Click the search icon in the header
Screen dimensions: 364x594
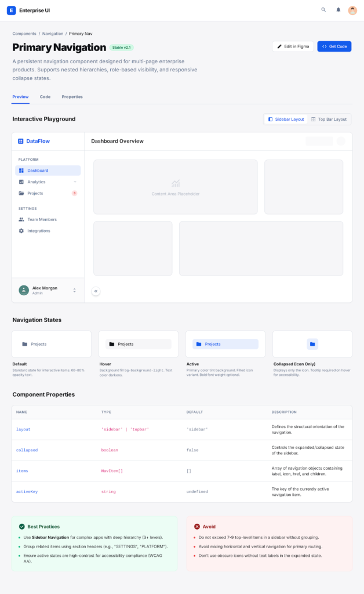tap(323, 10)
